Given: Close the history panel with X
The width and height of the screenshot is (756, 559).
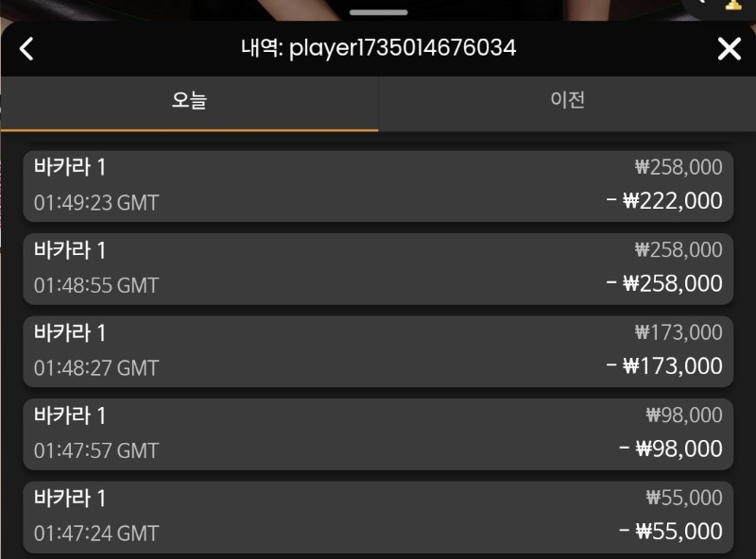Looking at the screenshot, I should (x=729, y=49).
